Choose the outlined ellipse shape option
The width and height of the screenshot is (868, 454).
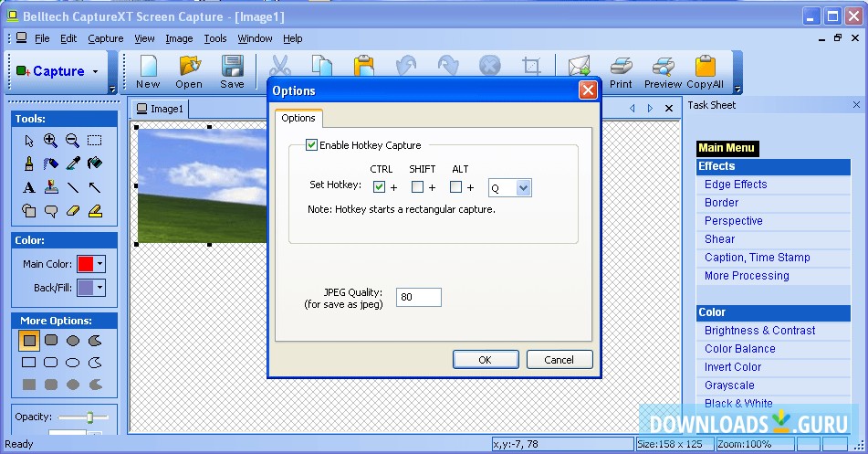(72, 363)
